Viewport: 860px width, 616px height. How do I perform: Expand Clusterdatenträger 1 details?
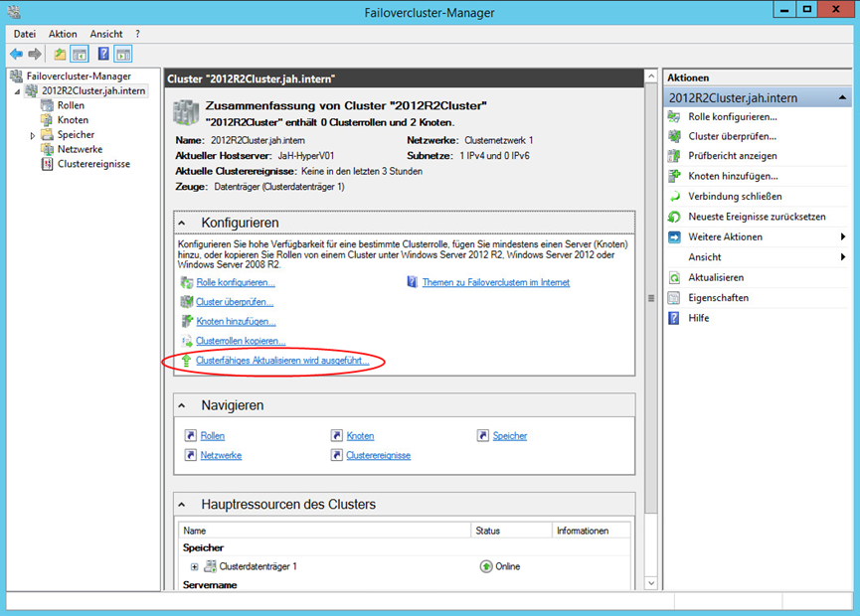(195, 566)
